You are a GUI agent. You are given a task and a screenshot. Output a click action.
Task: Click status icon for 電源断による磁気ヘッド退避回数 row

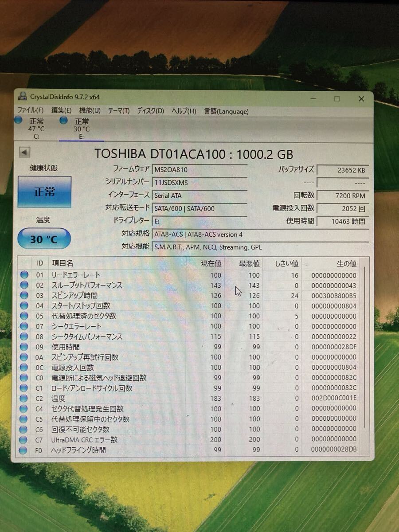[24, 378]
